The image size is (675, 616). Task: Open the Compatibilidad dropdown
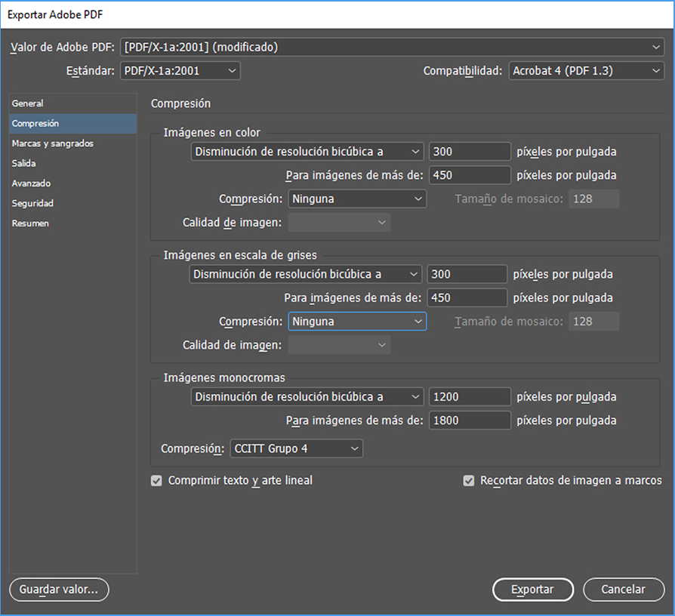pyautogui.click(x=587, y=71)
